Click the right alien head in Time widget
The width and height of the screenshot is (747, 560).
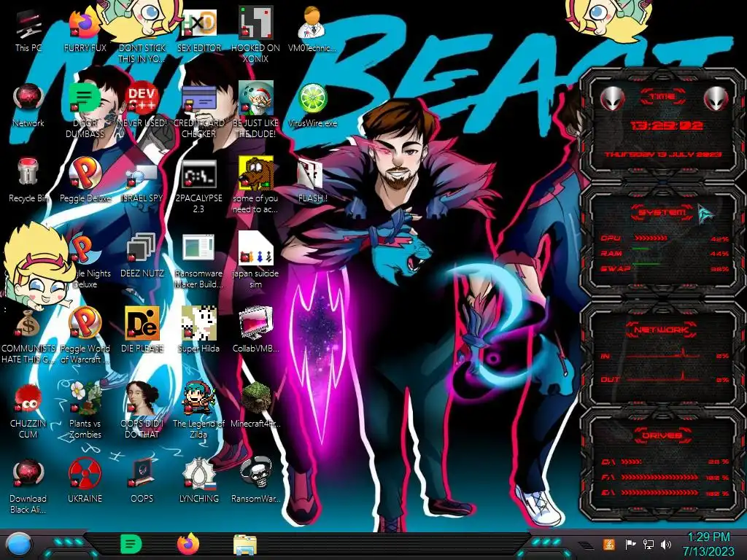point(716,98)
